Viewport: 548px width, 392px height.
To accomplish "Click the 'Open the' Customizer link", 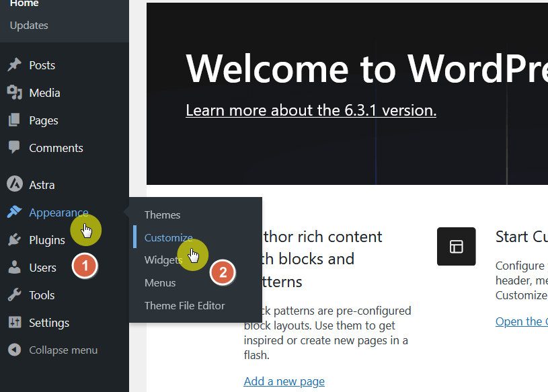I will point(521,321).
